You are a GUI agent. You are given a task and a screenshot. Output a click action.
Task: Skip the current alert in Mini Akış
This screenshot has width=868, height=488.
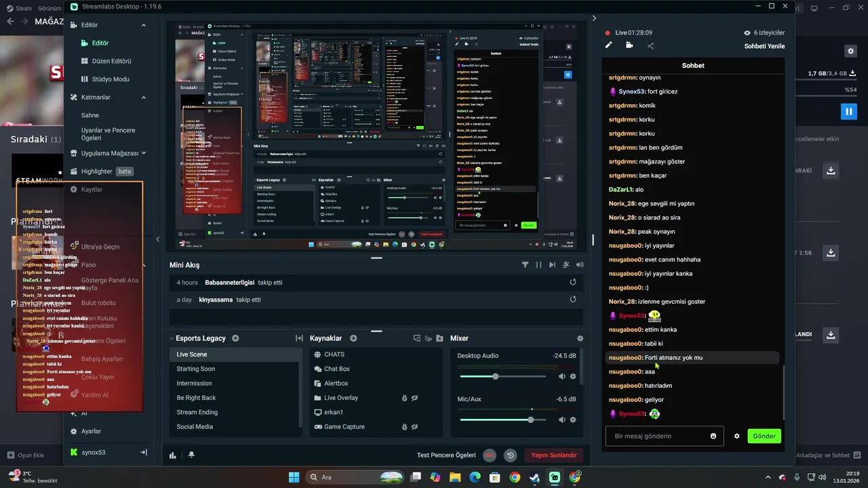(552, 265)
